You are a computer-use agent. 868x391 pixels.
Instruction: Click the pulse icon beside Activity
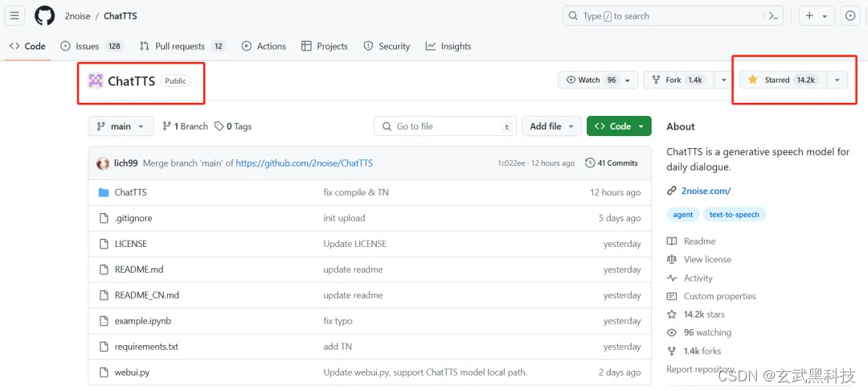point(671,278)
